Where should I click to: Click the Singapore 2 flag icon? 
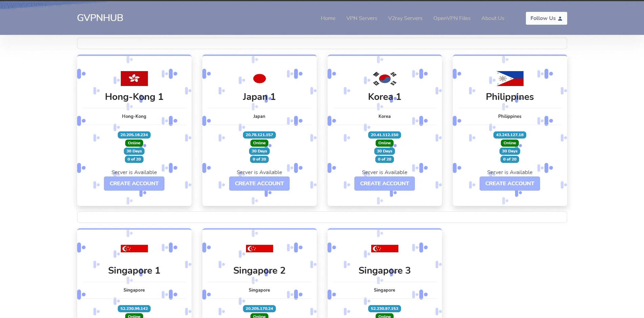pos(259,249)
